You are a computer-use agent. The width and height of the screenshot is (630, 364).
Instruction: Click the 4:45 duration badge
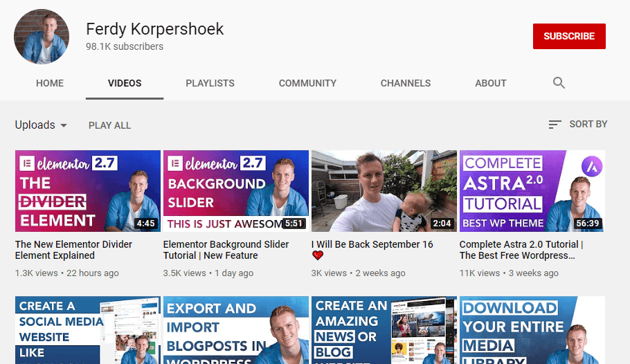[x=145, y=224]
